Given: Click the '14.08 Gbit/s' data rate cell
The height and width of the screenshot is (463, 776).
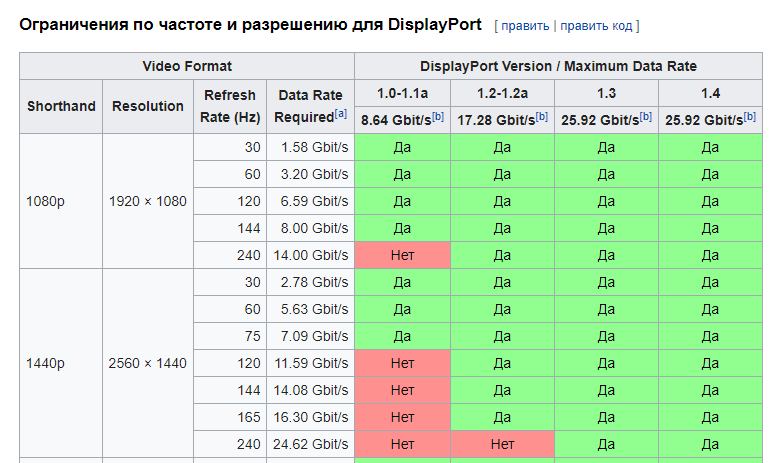Looking at the screenshot, I should point(311,390).
